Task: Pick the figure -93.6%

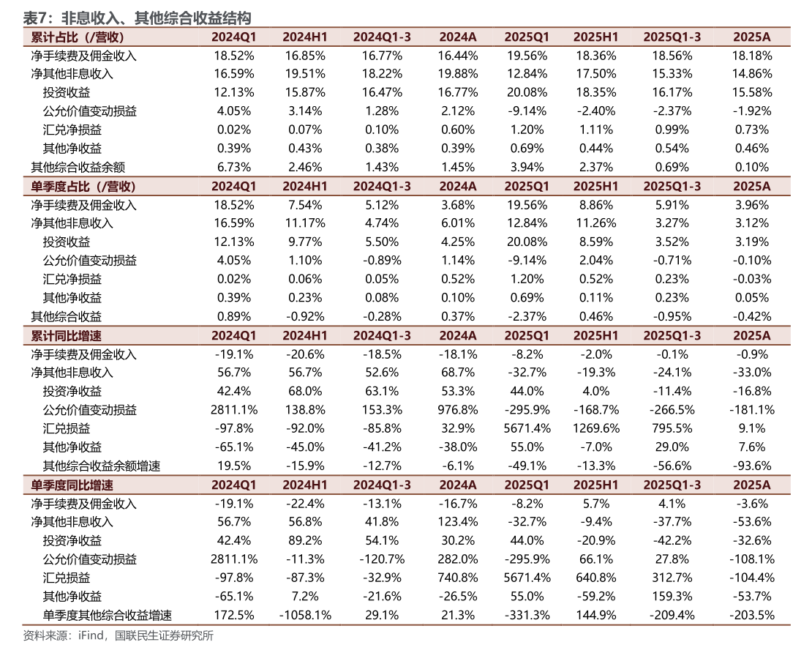Action: pos(752,466)
